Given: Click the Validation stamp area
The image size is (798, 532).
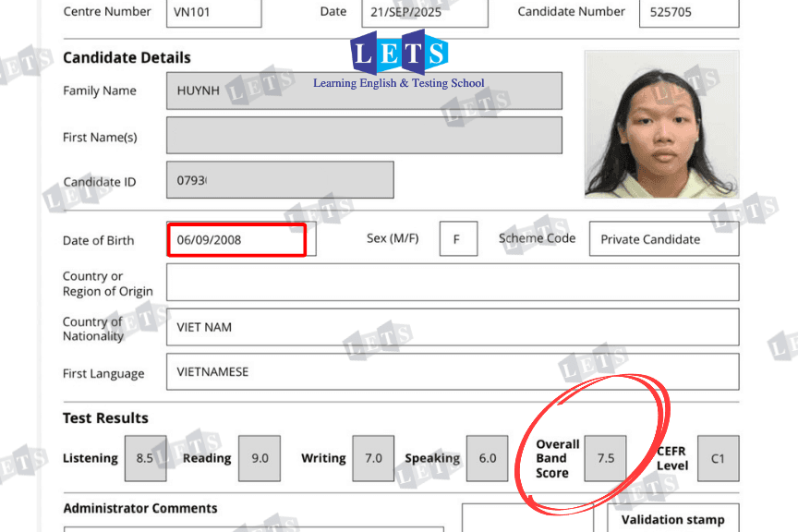Looking at the screenshot, I should [671, 519].
